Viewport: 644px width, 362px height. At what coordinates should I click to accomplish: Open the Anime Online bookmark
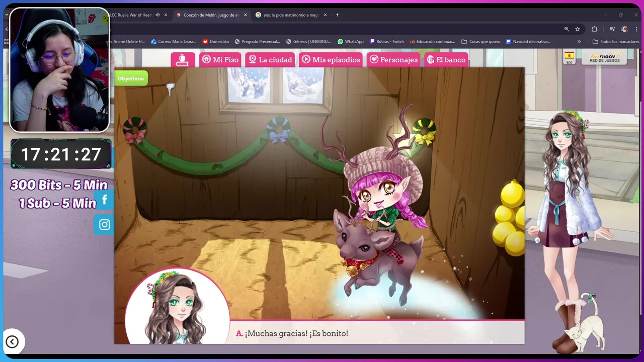[128, 42]
